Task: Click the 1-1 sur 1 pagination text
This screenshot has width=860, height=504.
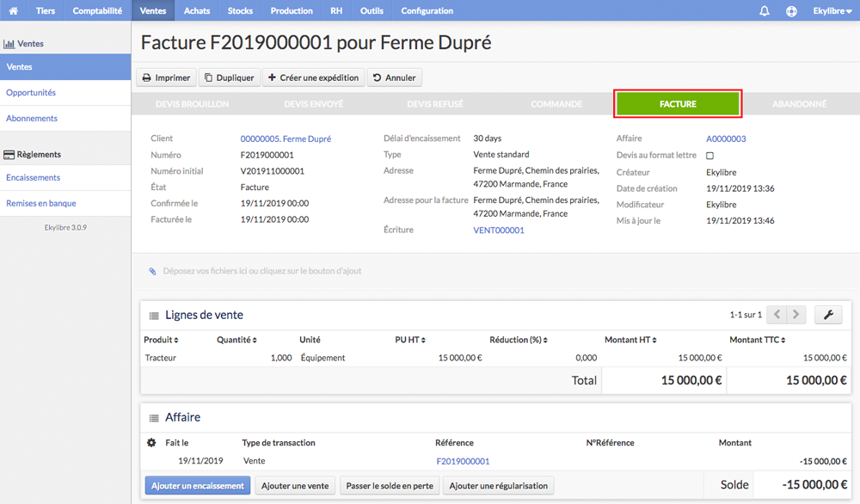Action: click(746, 315)
